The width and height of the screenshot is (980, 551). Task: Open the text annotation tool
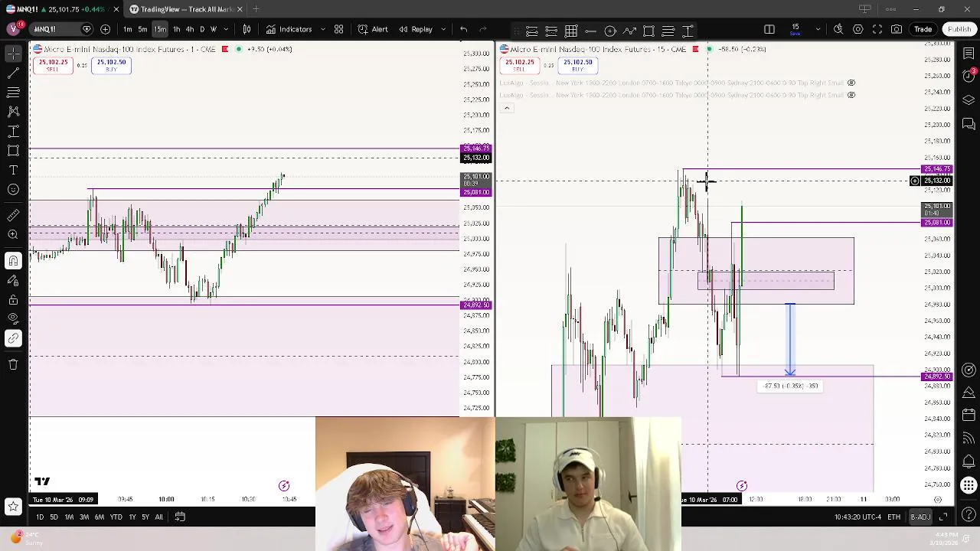point(13,170)
